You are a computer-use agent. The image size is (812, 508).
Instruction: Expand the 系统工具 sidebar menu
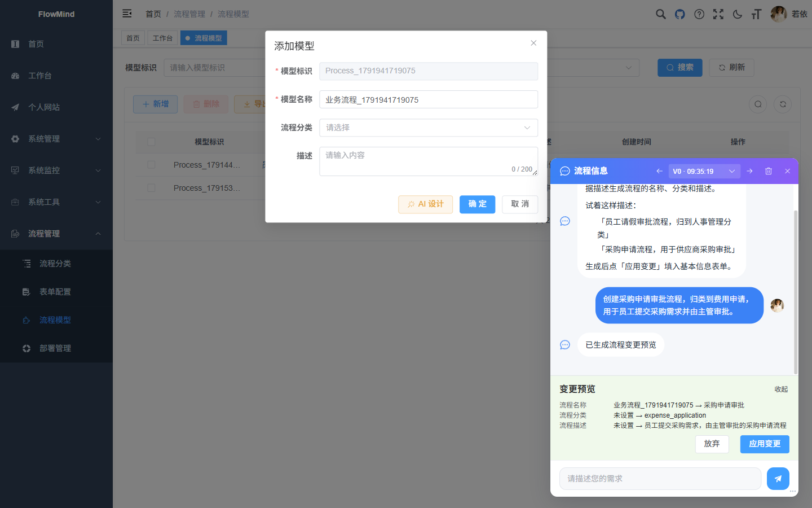coord(56,202)
